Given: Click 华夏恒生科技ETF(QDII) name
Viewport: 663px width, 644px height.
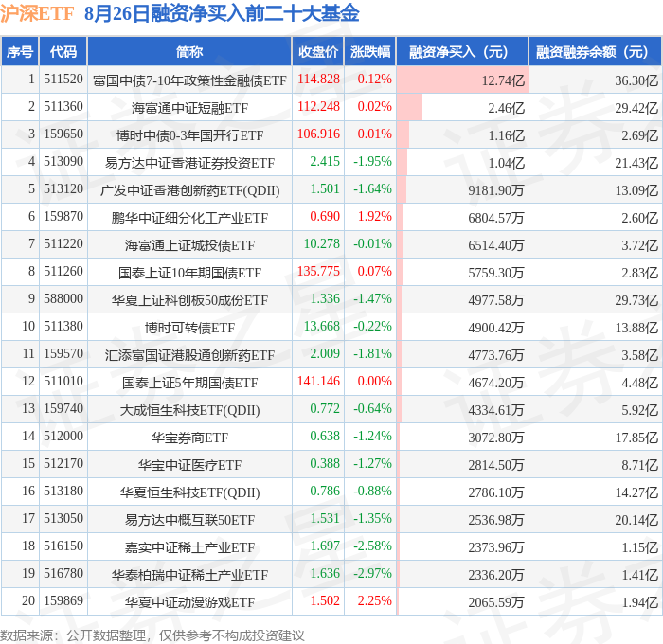Looking at the screenshot, I should (189, 492).
